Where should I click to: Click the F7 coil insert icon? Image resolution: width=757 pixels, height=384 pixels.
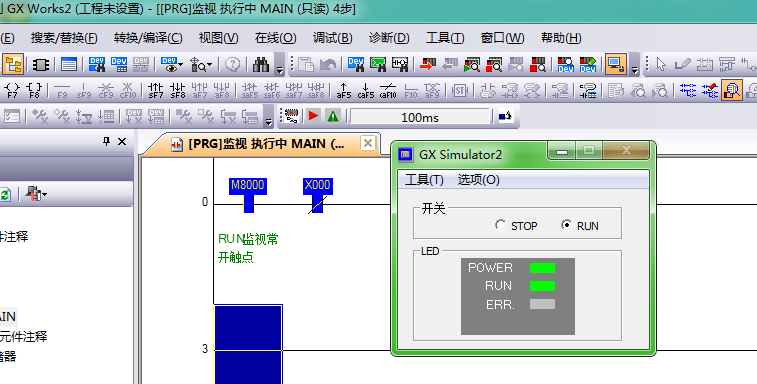pos(12,90)
